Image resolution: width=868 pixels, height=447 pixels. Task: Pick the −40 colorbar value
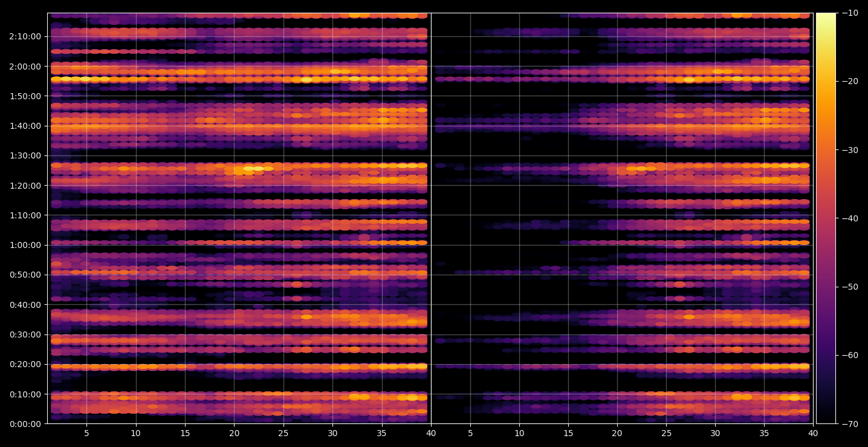(849, 218)
